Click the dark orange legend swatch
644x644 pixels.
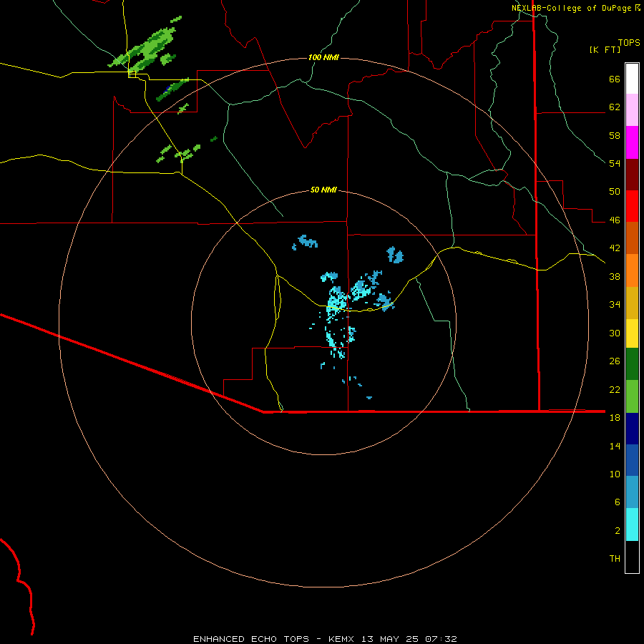632,238
